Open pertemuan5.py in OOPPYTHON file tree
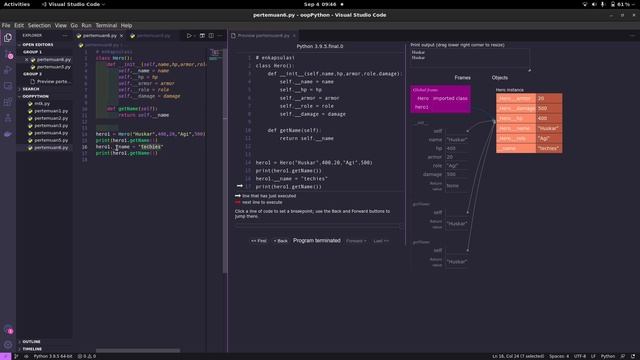This screenshot has width=640, height=360. coord(51,140)
